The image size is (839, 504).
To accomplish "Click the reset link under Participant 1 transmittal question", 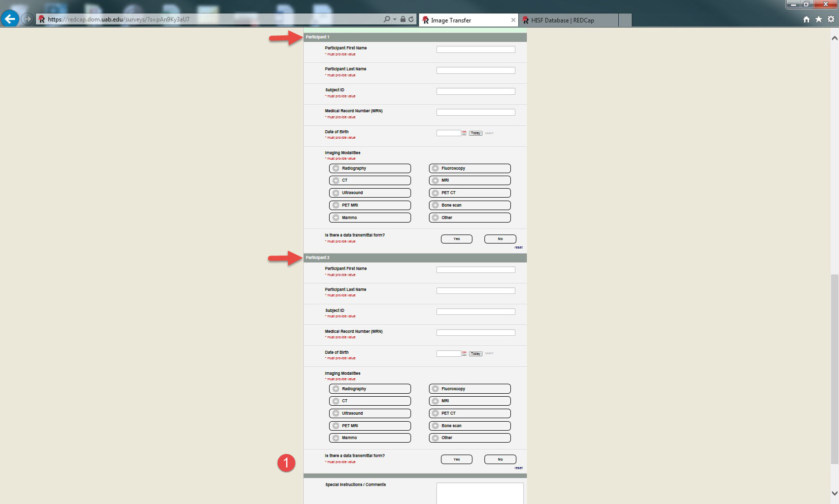I will click(518, 248).
